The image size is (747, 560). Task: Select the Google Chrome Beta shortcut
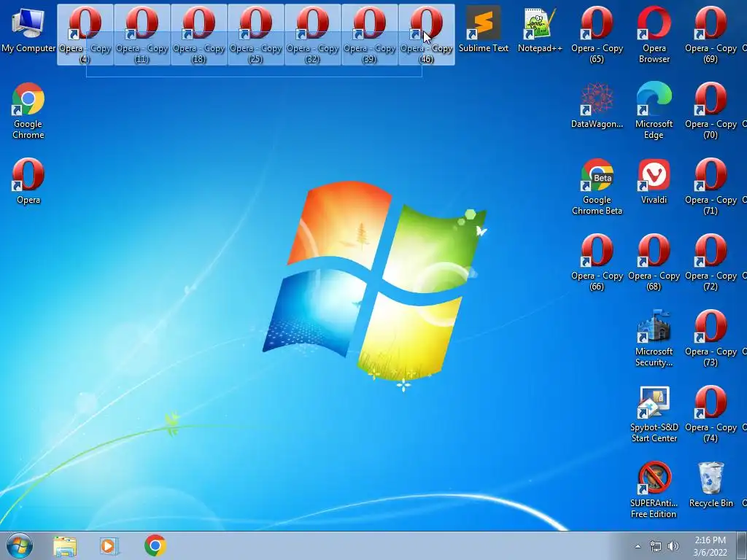(x=597, y=186)
